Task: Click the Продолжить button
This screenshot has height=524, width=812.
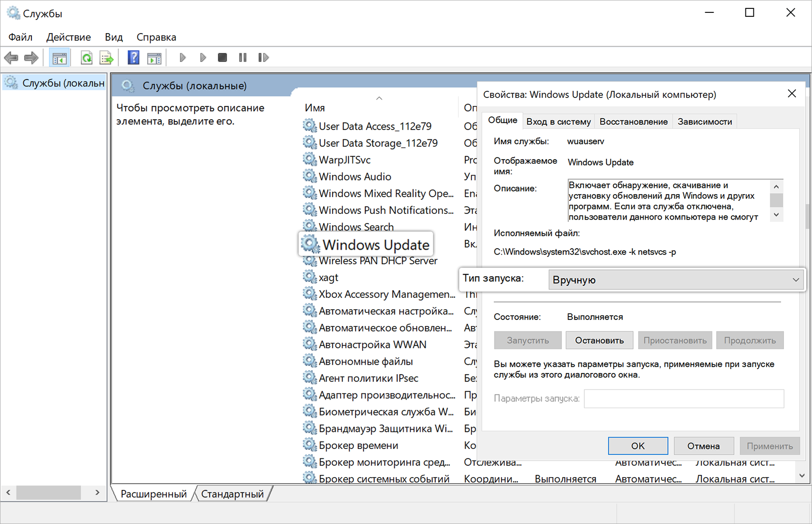Action: point(750,340)
